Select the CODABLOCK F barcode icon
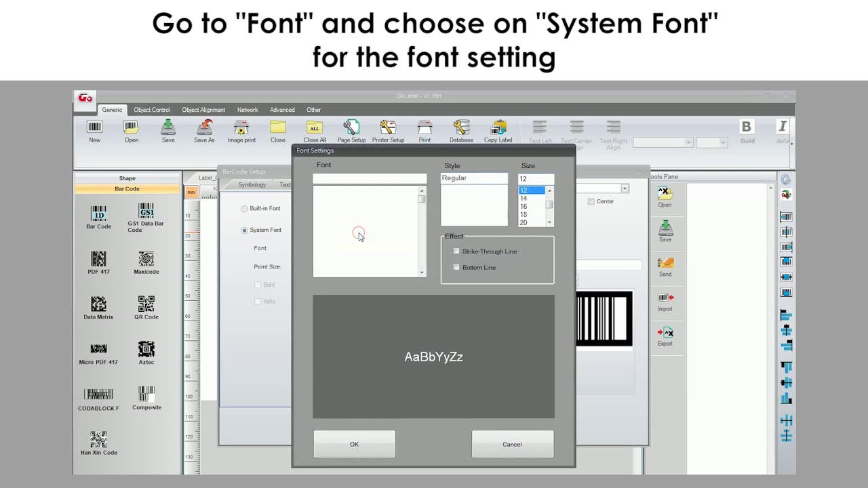The height and width of the screenshot is (488, 868). point(98,394)
